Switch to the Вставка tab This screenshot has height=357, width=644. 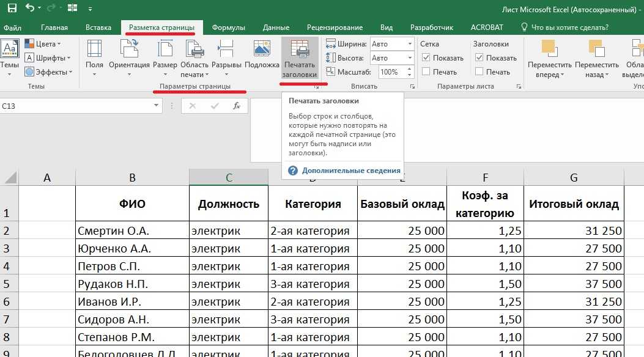(98, 28)
